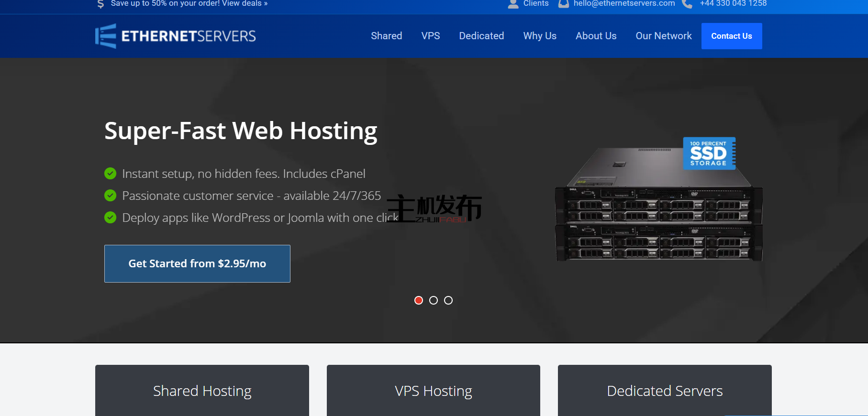Image resolution: width=868 pixels, height=416 pixels.
Task: Open the VPS navigation menu
Action: coord(431,36)
